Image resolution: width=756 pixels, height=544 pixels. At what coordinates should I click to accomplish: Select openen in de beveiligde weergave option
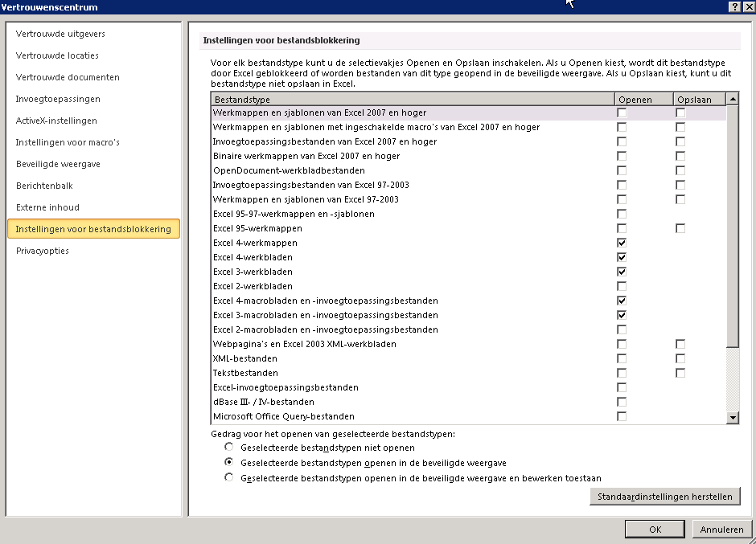[229, 462]
